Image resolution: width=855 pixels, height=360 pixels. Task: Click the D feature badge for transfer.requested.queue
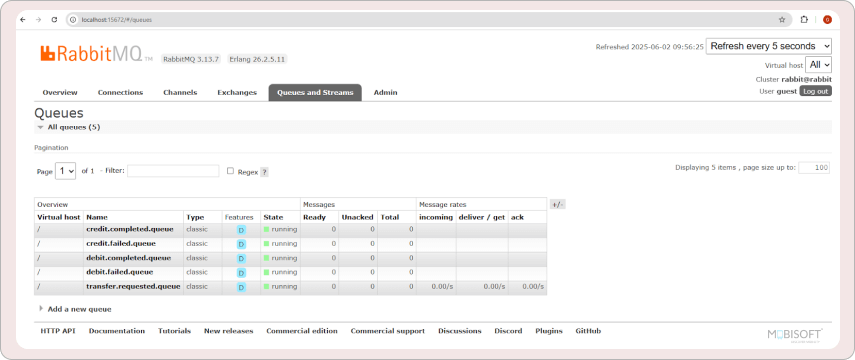241,287
